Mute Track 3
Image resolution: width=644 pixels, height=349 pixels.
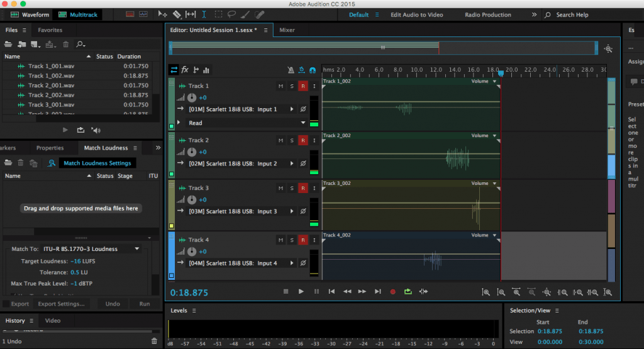click(280, 188)
